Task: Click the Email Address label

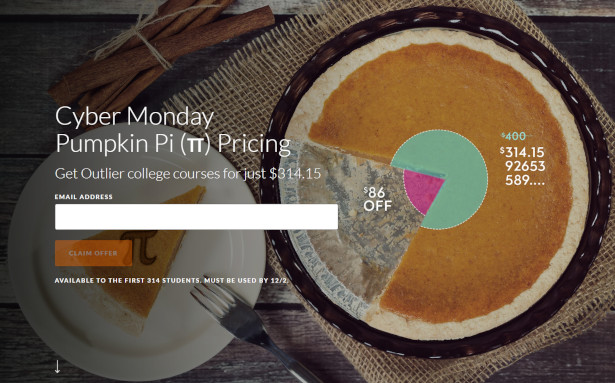Action: point(84,197)
